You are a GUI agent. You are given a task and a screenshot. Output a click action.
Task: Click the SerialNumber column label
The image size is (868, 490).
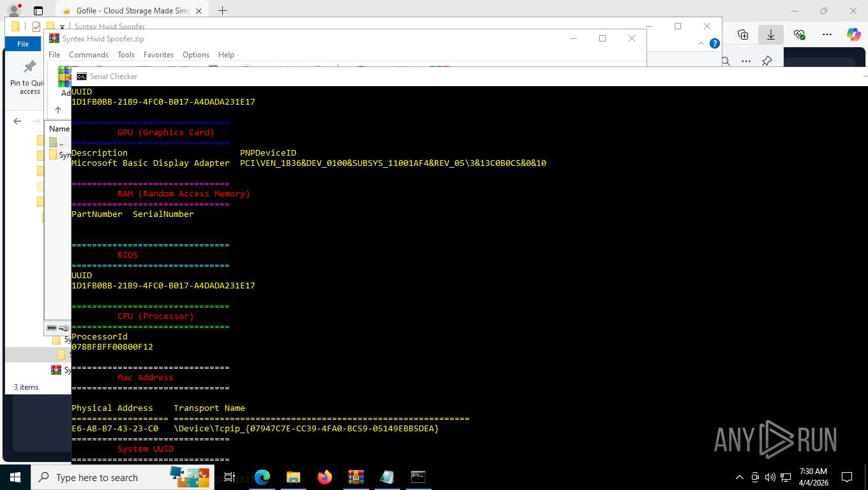click(x=163, y=214)
